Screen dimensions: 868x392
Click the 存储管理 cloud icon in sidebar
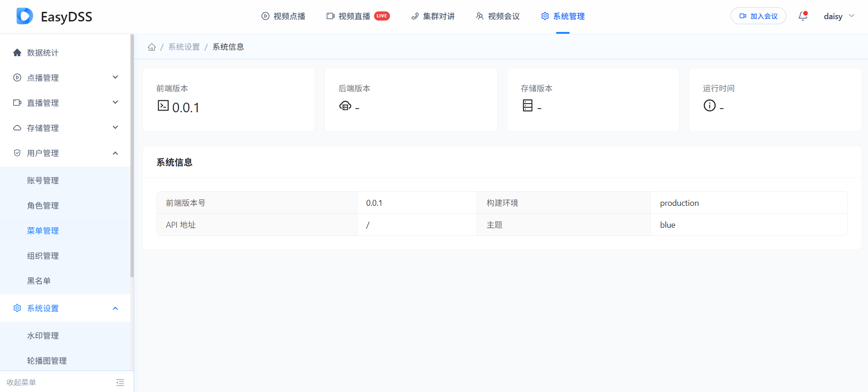tap(17, 128)
